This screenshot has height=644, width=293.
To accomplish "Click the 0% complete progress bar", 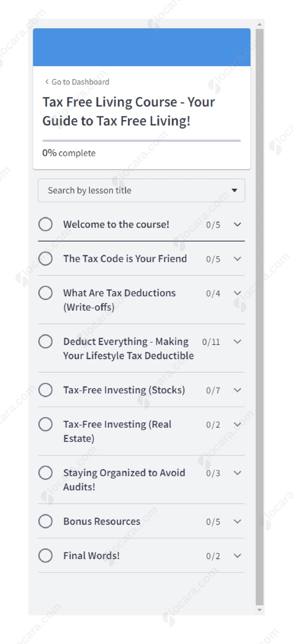I will pyautogui.click(x=140, y=141).
